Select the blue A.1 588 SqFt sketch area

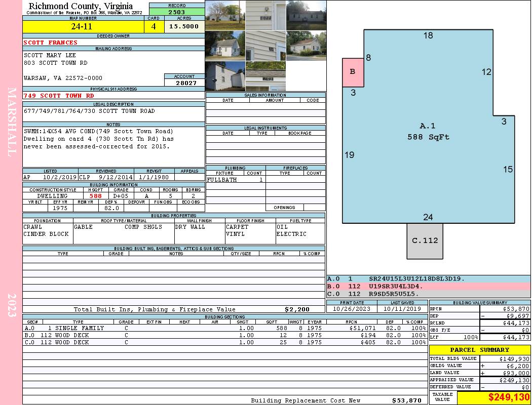click(x=428, y=132)
